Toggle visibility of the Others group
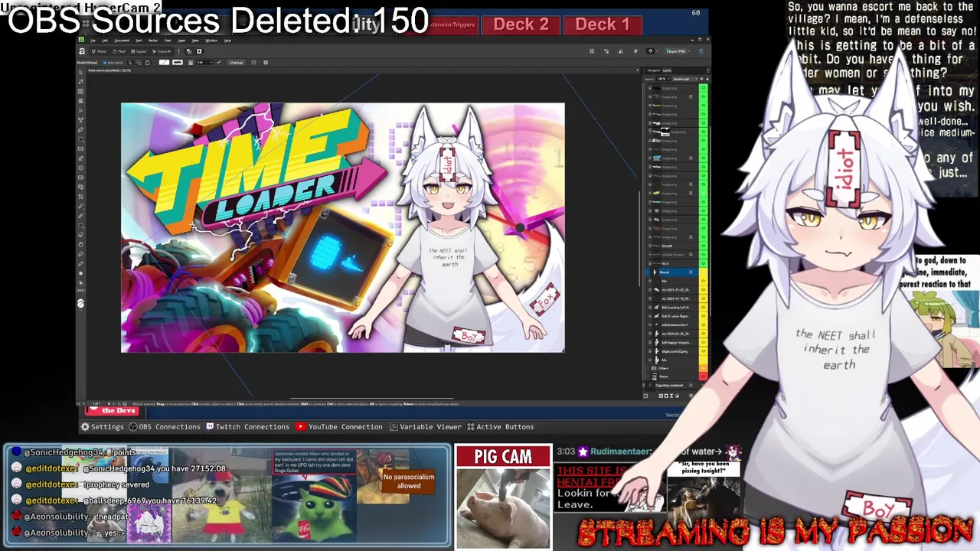Image resolution: width=980 pixels, height=551 pixels. [704, 368]
